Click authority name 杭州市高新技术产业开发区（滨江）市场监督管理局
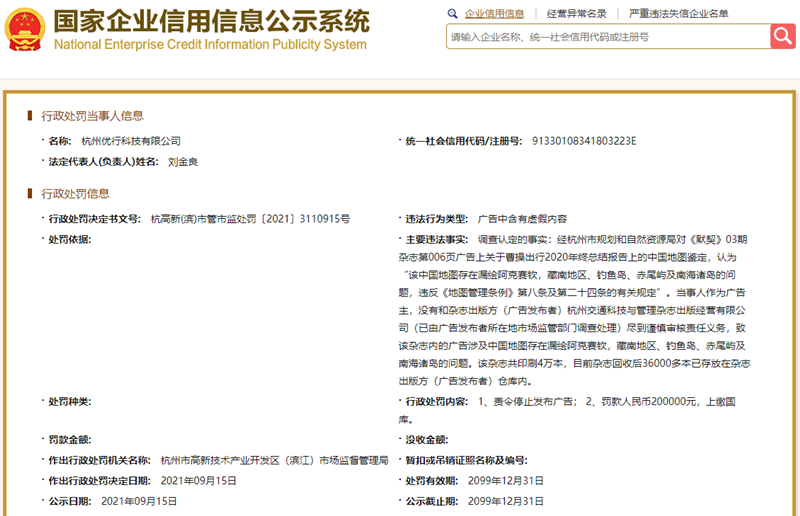Viewport: 800px width, 516px height. click(x=274, y=460)
